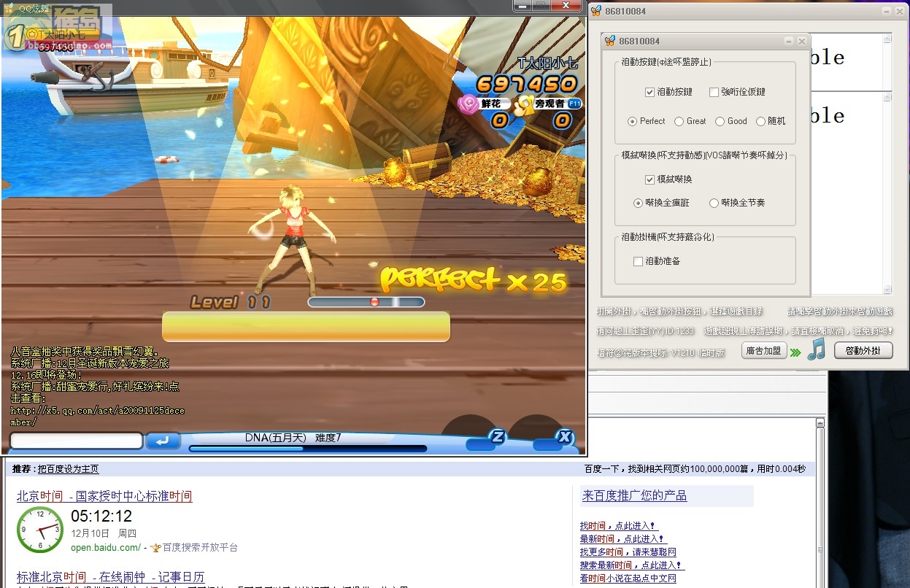The width and height of the screenshot is (910, 588).
Task: Click the butterfly icon in the inner 86810084 dialog title
Action: click(x=610, y=41)
